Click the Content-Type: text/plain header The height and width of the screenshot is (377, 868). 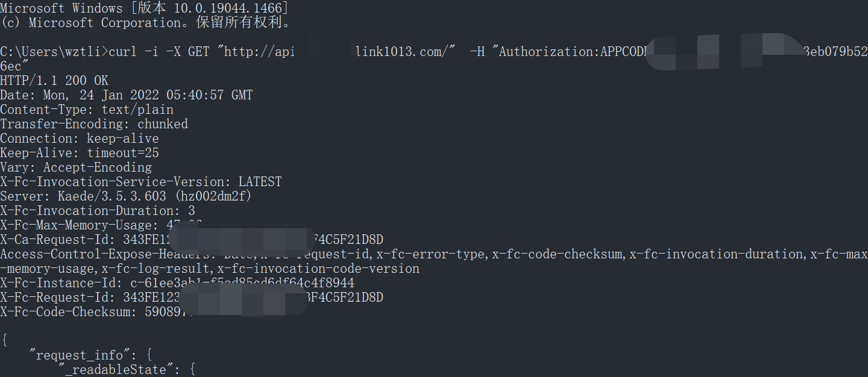tap(87, 110)
